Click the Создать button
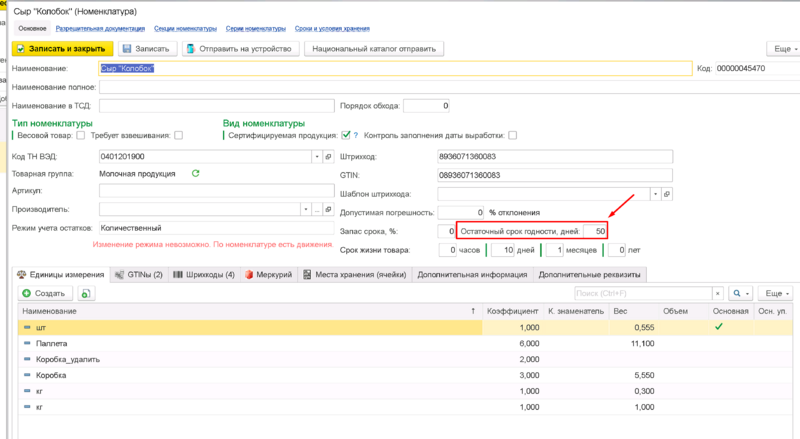 click(44, 294)
